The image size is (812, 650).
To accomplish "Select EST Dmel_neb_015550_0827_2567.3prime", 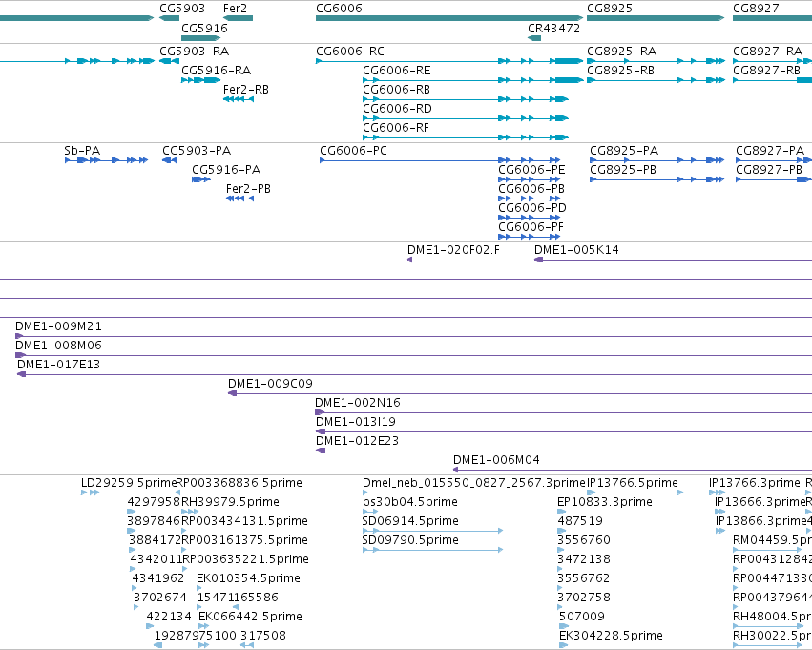I will pyautogui.click(x=474, y=483).
